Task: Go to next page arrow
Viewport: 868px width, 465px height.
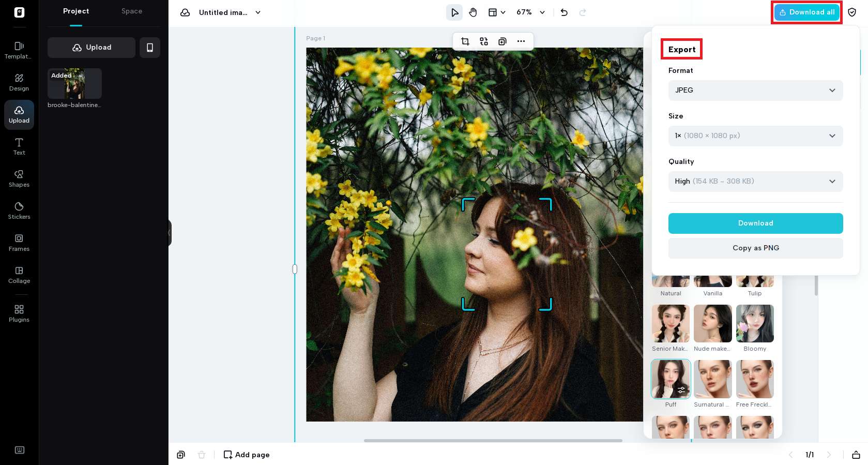Action: (829, 455)
